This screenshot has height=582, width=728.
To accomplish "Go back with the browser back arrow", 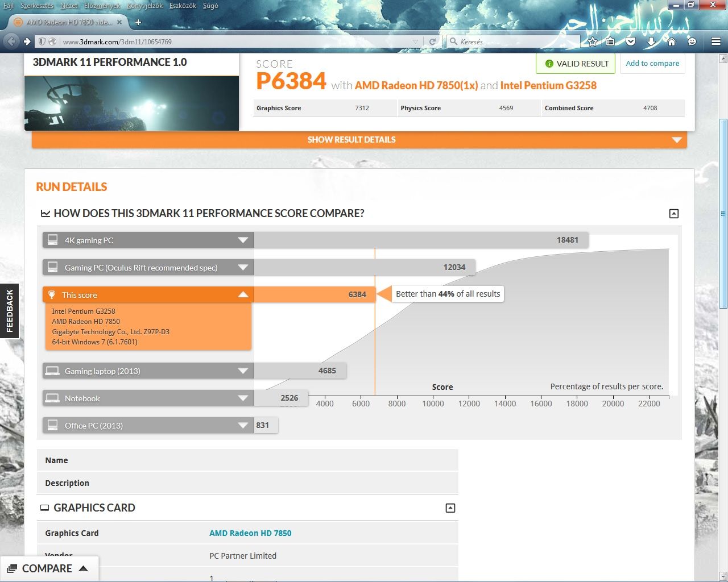I will (x=11, y=41).
